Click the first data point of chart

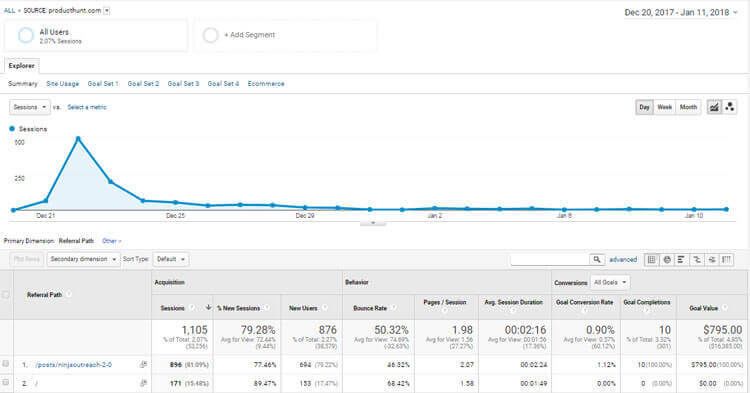(13, 210)
